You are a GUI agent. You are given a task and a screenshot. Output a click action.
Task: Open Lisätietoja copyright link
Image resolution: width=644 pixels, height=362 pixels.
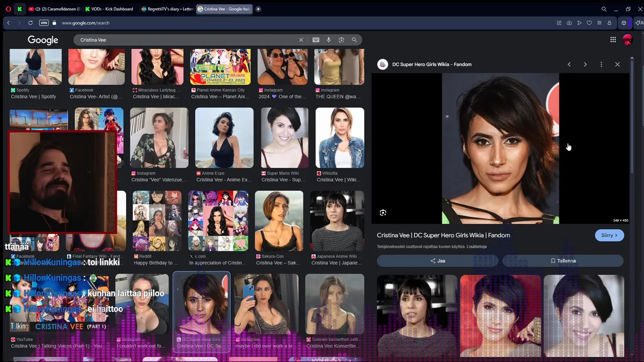tap(476, 247)
